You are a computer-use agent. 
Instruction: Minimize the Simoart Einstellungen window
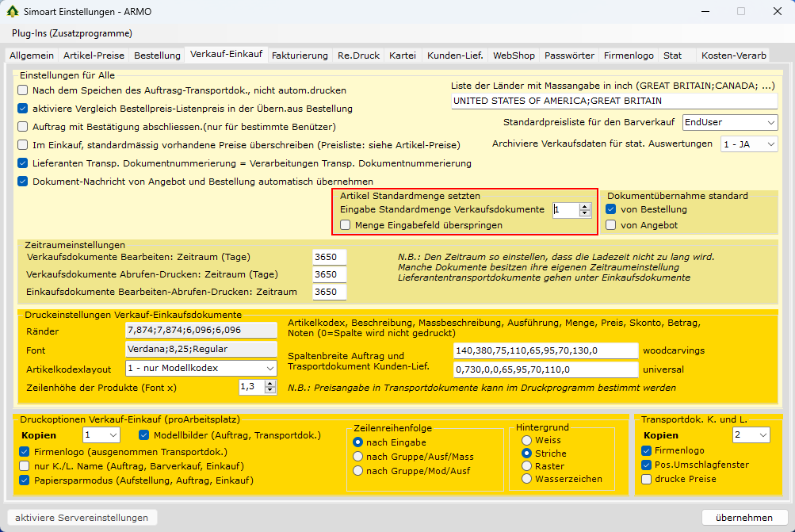pos(705,11)
